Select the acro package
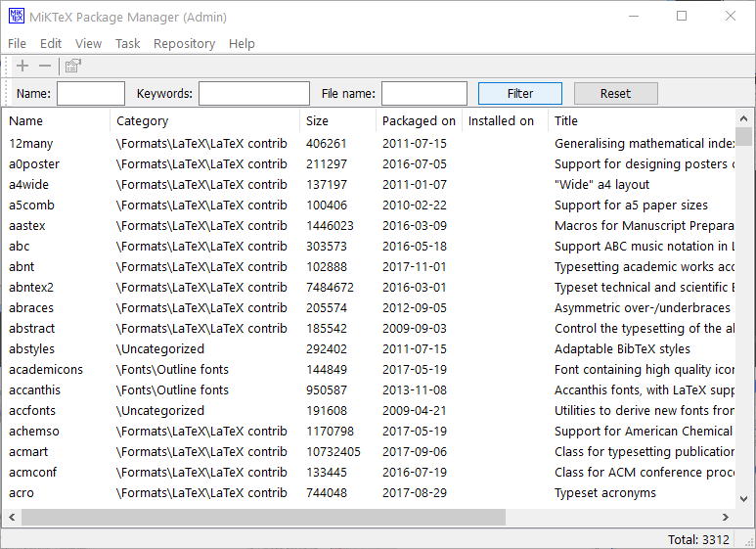Viewport: 756px width, 549px height. click(22, 493)
